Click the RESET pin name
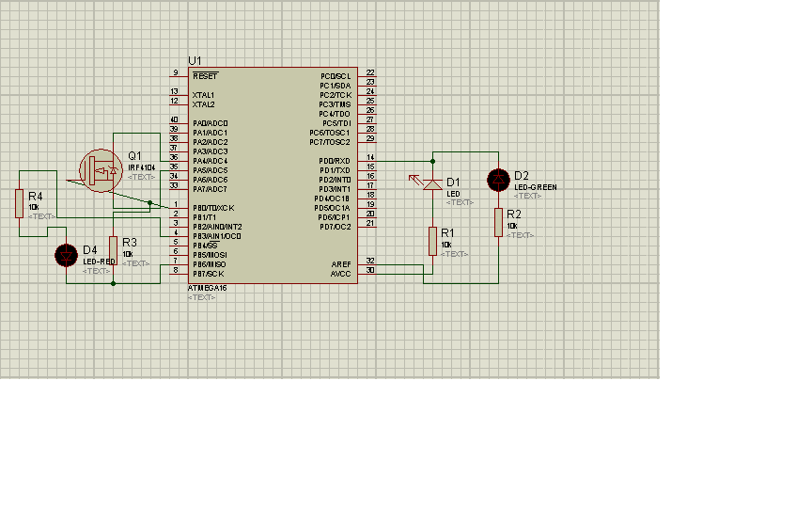The image size is (812, 508). pyautogui.click(x=205, y=76)
